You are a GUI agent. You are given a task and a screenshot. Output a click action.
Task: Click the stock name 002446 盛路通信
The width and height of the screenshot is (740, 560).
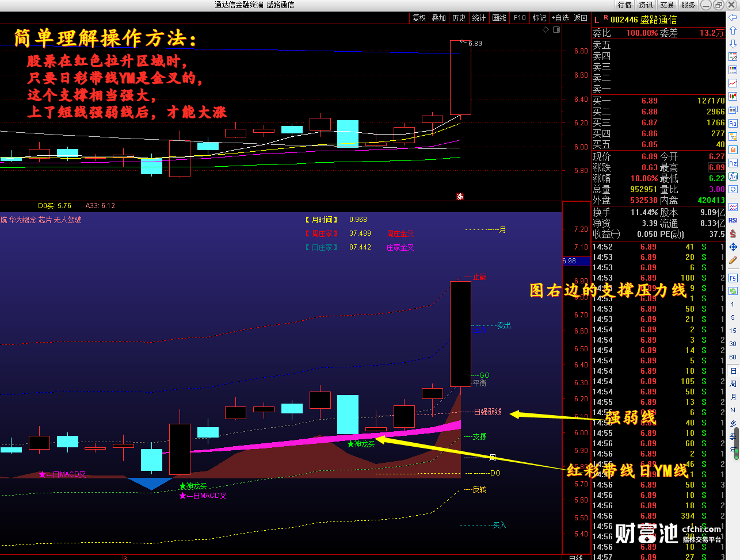643,20
